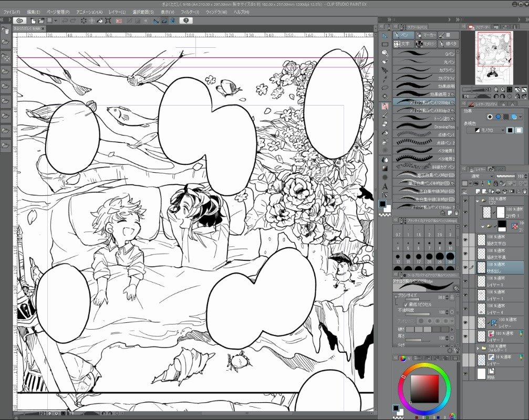Image resolution: width=529 pixels, height=420 pixels.
Task: Click the navigator page thumbnail
Action: coord(494,58)
